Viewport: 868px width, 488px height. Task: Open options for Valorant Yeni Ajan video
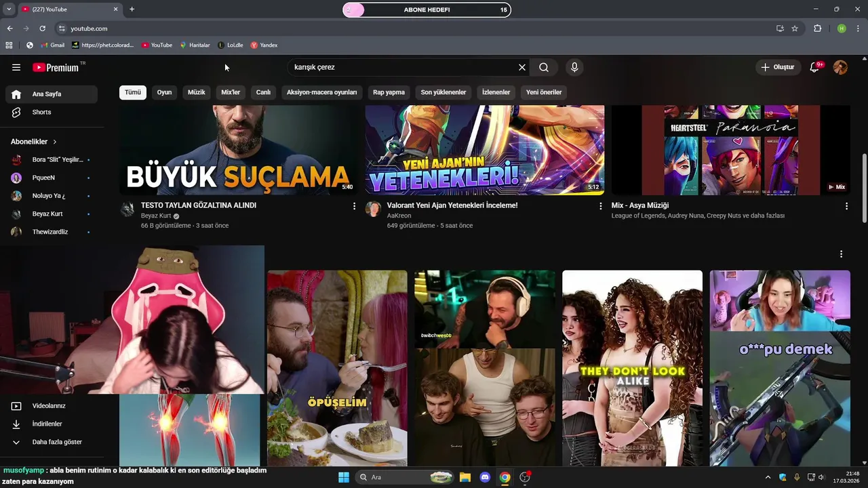pos(600,206)
